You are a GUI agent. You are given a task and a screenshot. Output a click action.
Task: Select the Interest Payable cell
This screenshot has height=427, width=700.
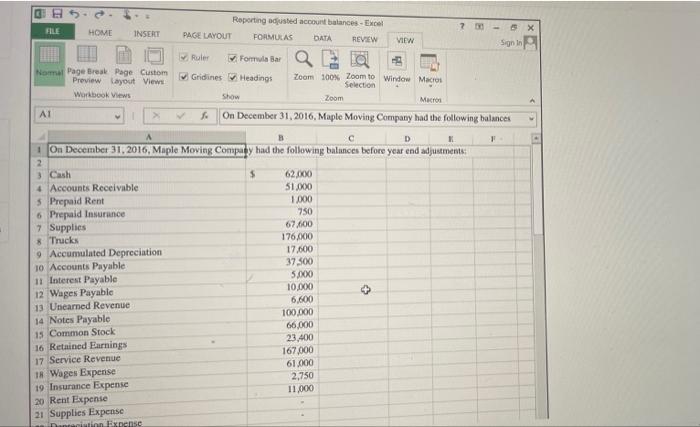(x=147, y=280)
